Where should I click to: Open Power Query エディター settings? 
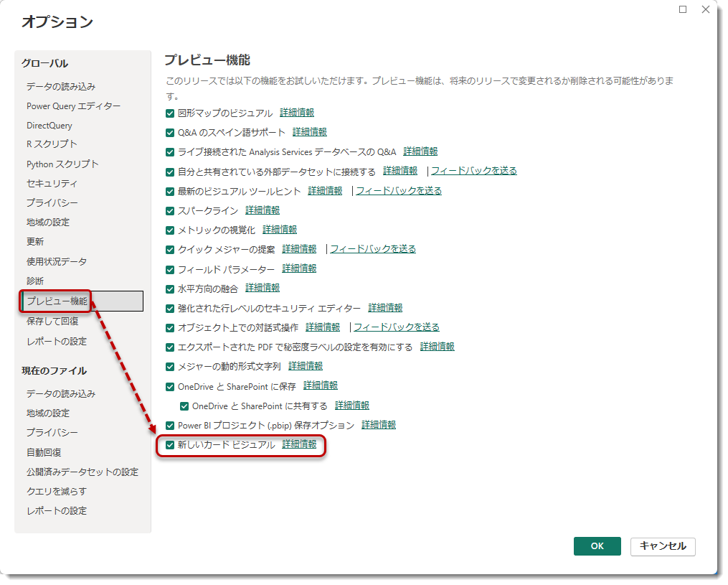point(73,106)
